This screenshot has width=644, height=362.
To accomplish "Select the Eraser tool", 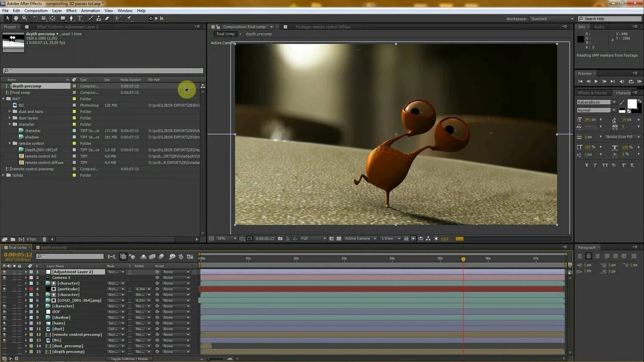I will 107,18.
